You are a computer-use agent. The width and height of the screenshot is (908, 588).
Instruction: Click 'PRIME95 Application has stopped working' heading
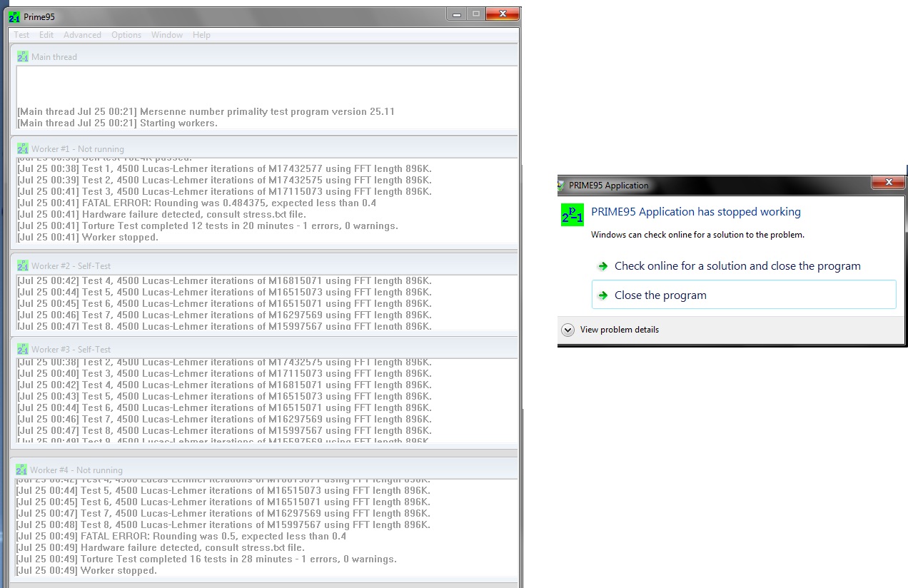pyautogui.click(x=696, y=212)
